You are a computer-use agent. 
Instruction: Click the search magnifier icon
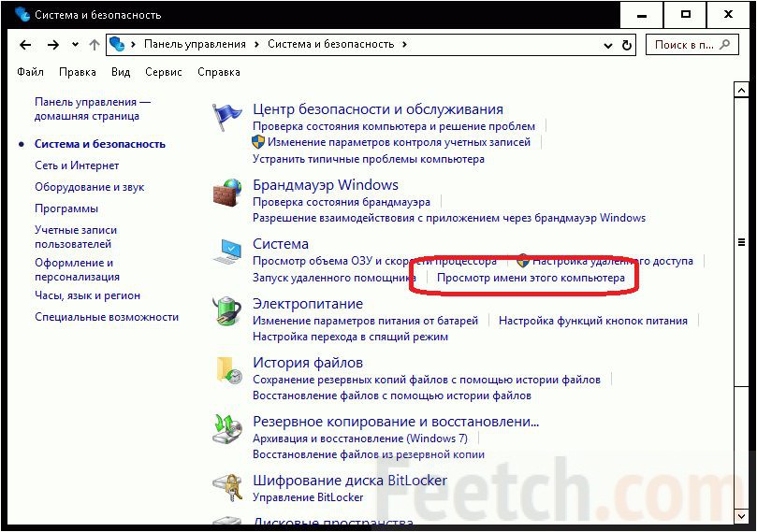[x=724, y=44]
